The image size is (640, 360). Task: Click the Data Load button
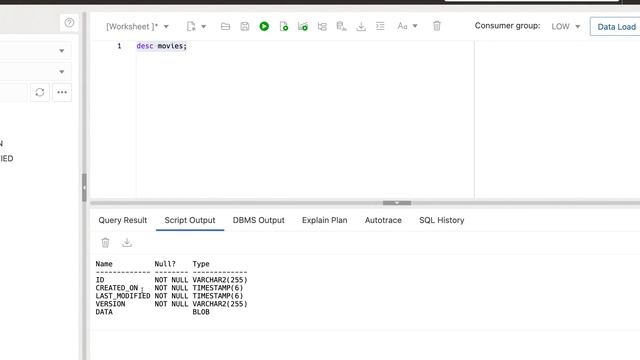[616, 27]
